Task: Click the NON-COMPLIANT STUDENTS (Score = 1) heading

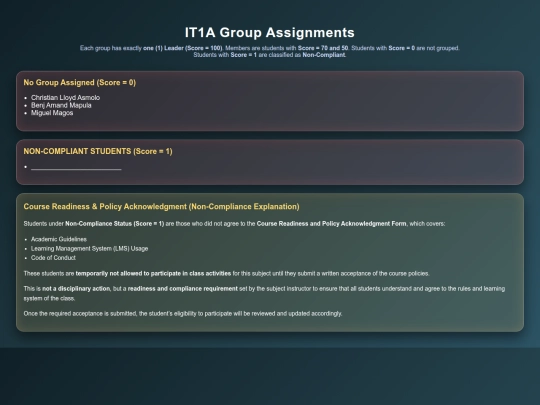Action: [98, 152]
